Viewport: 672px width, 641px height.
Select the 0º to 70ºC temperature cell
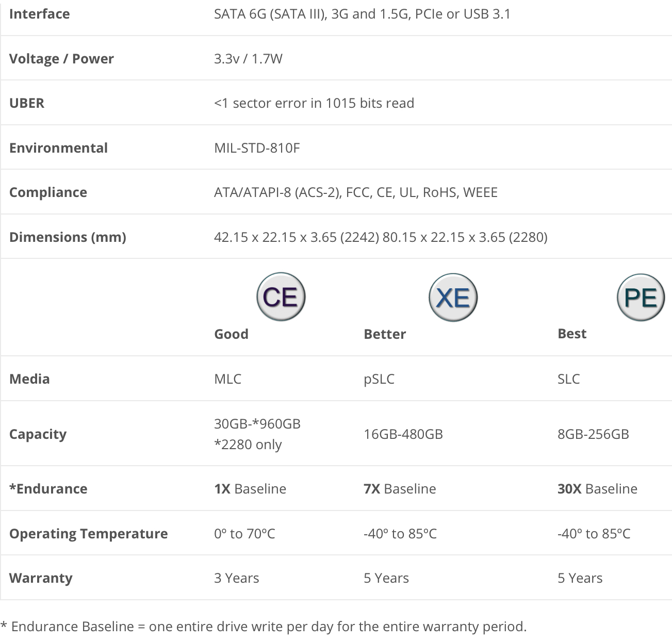[244, 533]
